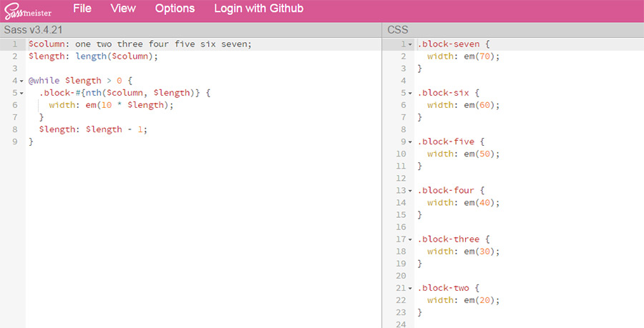Viewport: 644px width, 328px height.
Task: Click line number 8 in Sass gutter
Action: click(15, 129)
